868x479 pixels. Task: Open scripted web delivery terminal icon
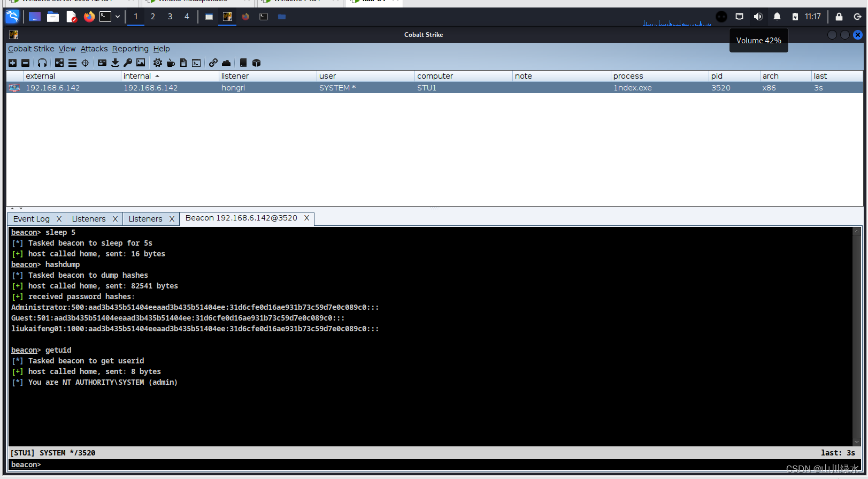(196, 63)
